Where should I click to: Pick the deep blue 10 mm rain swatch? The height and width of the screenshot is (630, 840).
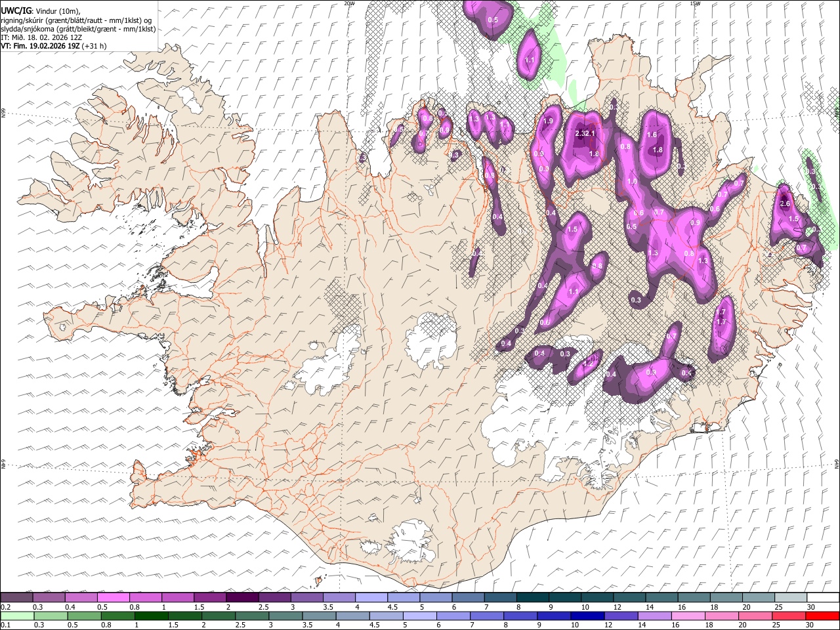tap(587, 616)
